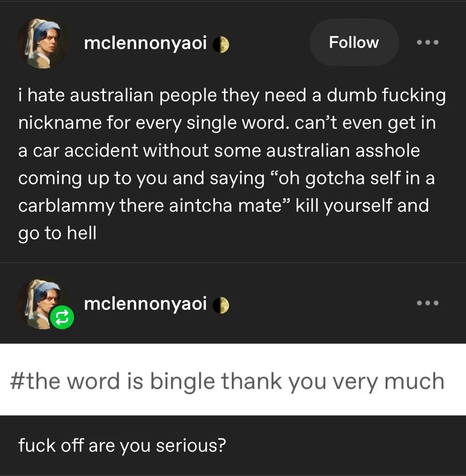466x476 pixels.
Task: Open the top post's three-dot options menu
Action: tap(428, 42)
